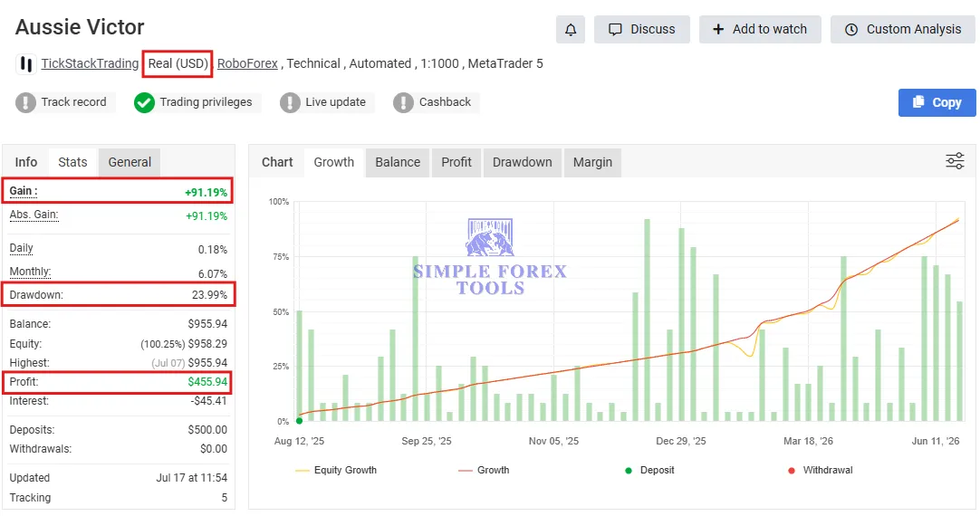Click the Interest value -$45.41
Viewport: 980px width, 516px height.
208,401
